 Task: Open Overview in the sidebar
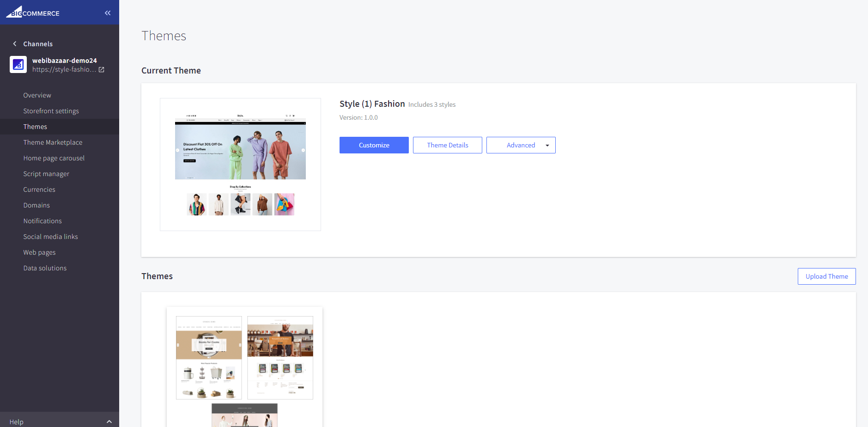tap(37, 95)
